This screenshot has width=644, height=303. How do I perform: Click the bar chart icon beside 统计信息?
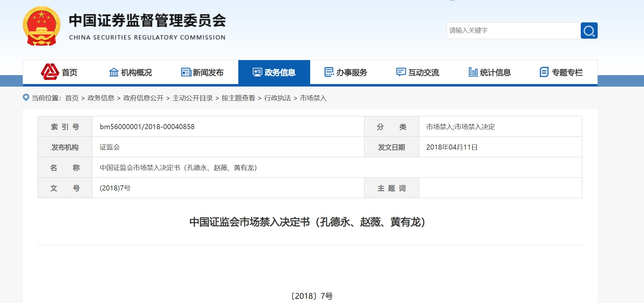pos(473,72)
